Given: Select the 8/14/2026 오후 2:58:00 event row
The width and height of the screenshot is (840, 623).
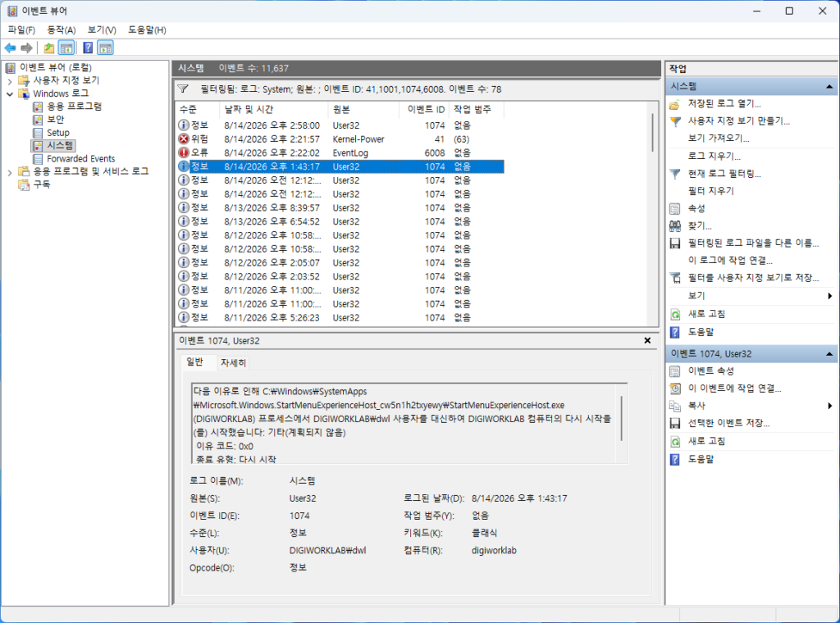Looking at the screenshot, I should tap(340, 125).
